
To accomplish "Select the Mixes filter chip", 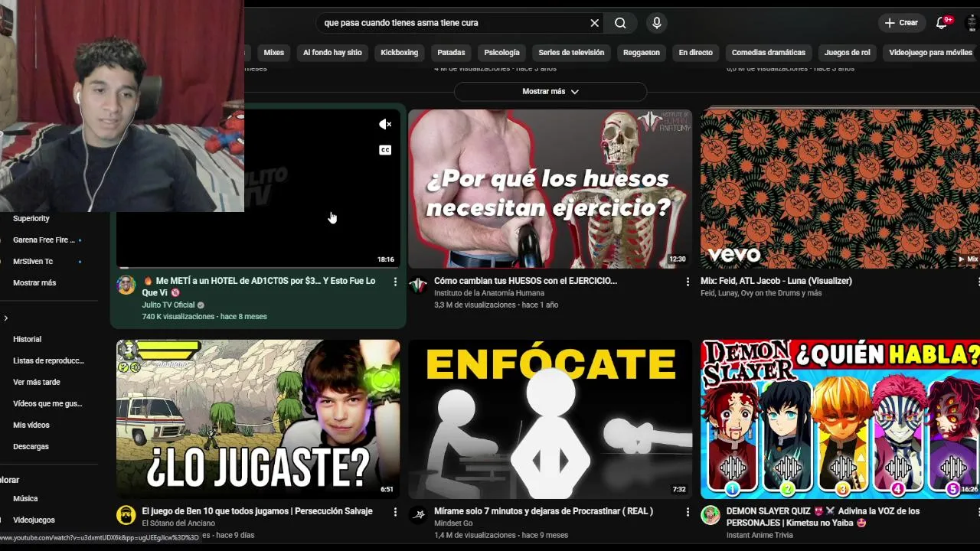I will (x=273, y=53).
